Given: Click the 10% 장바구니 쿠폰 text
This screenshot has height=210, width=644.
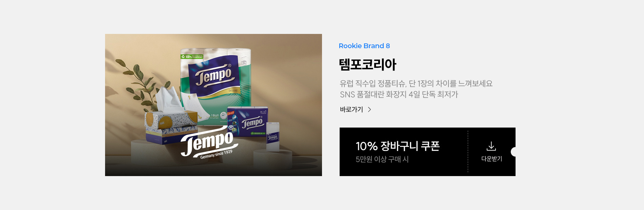Looking at the screenshot, I should point(398,146).
